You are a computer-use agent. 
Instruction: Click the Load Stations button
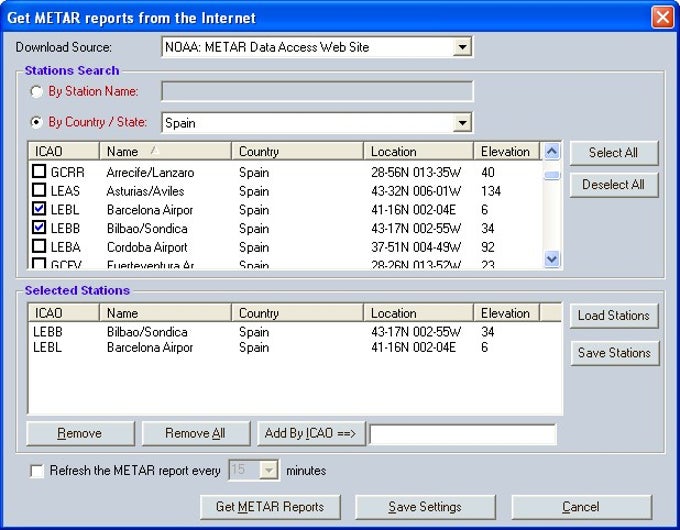(x=614, y=316)
